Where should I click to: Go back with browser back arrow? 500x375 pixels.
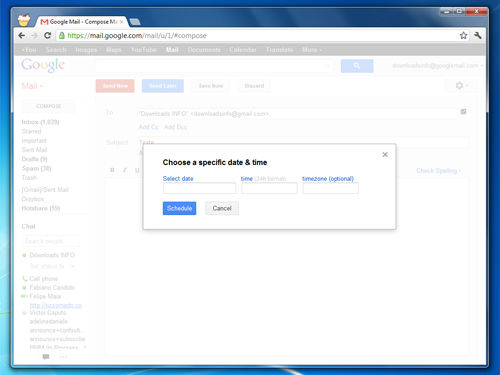click(22, 35)
